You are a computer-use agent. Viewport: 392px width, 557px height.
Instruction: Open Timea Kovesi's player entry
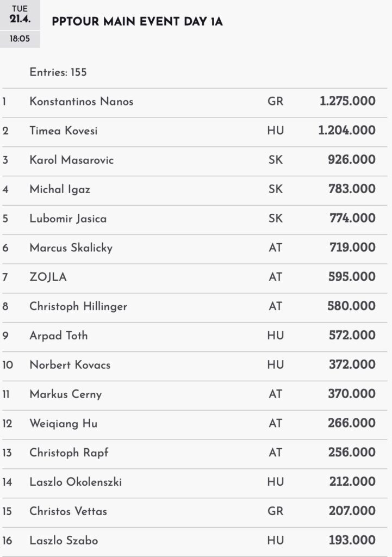click(64, 131)
